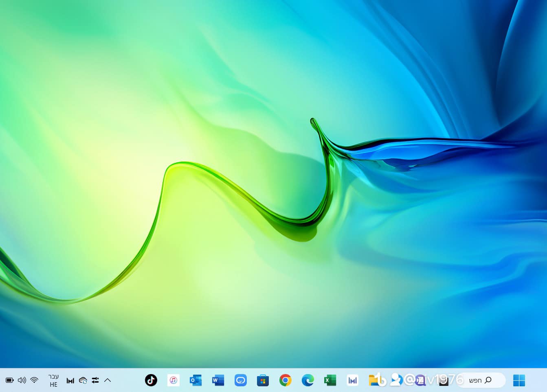Expand hidden system tray icons chevron
The image size is (547, 392).
(x=108, y=380)
